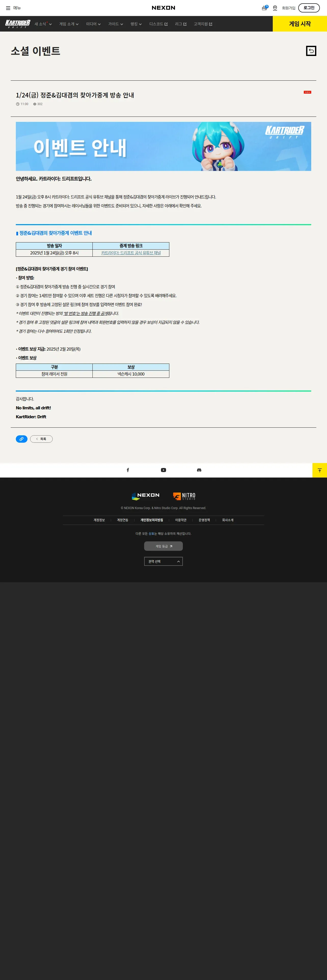This screenshot has height=980, width=327.
Task: Open the 카트라이더: 드리프트 공식 유튜브 채널 link
Action: (x=131, y=253)
